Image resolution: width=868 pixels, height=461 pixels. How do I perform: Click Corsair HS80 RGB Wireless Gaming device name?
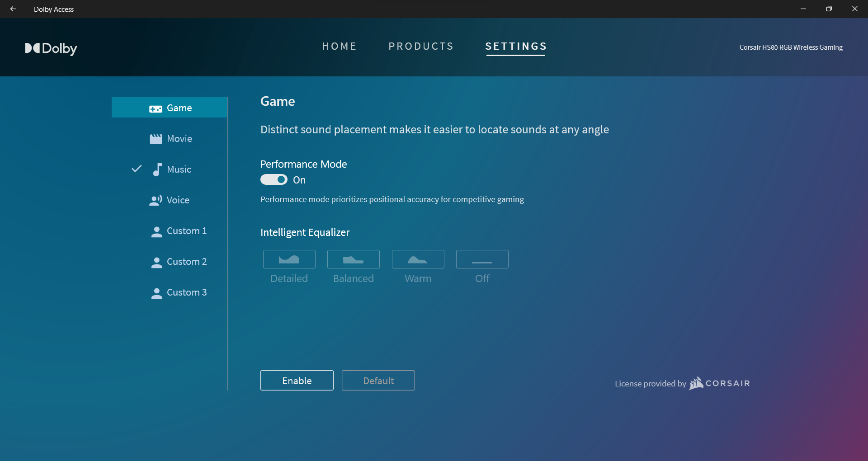pos(791,47)
